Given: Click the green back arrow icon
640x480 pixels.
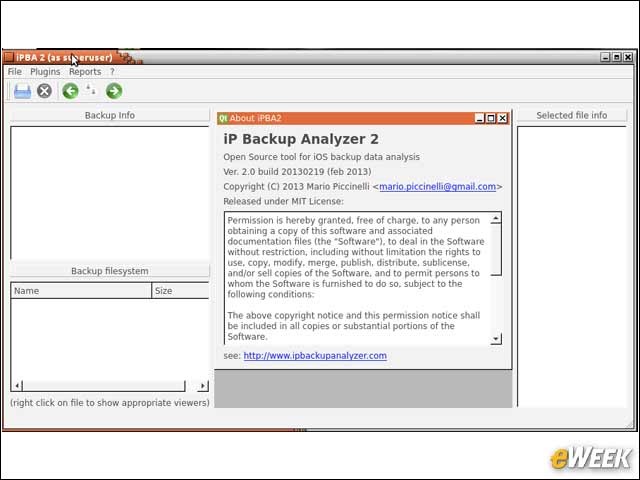Looking at the screenshot, I should pos(71,91).
